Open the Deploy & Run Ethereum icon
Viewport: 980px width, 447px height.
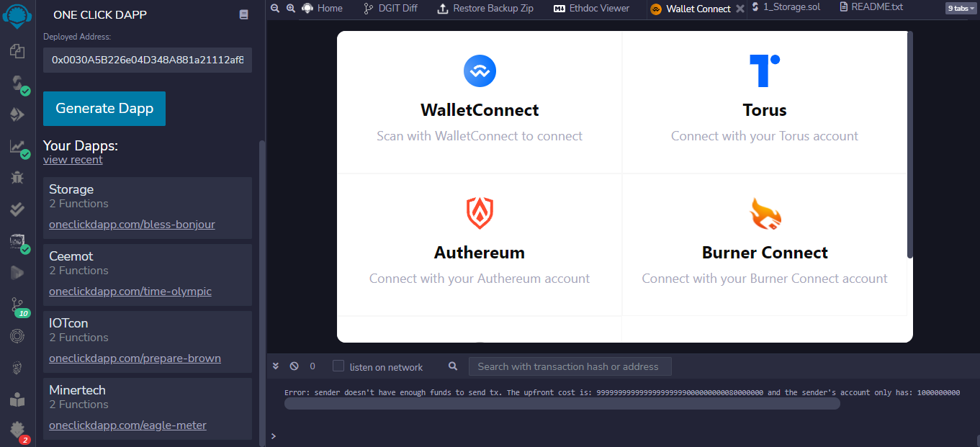point(17,115)
